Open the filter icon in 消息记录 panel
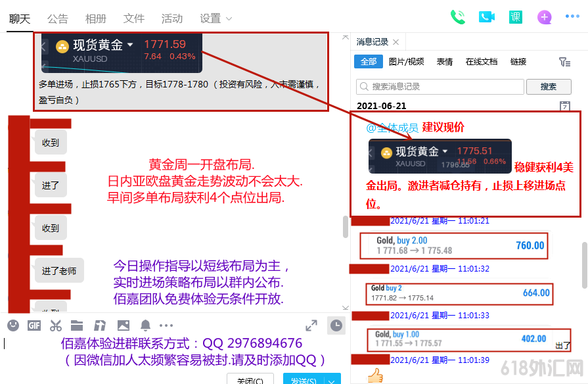Image resolution: width=588 pixels, height=384 pixels. click(x=565, y=61)
